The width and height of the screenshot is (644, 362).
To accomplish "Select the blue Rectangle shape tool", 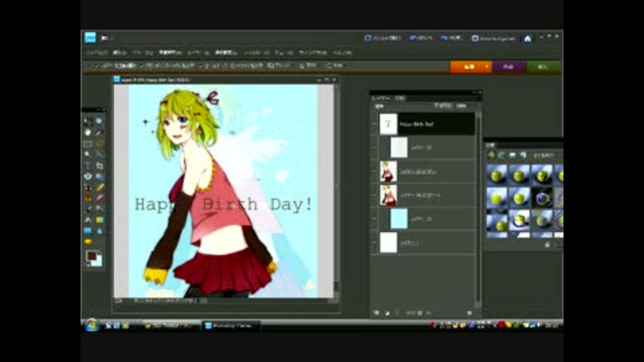I will (x=87, y=231).
